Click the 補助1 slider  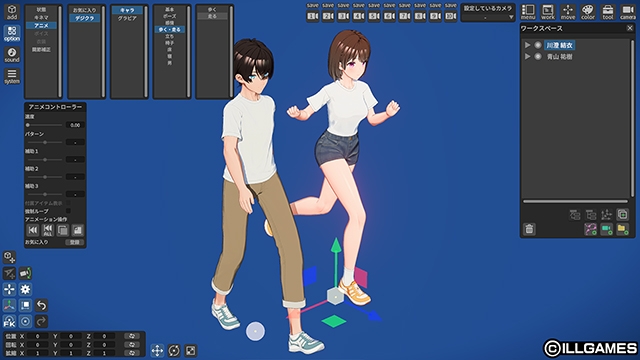(x=44, y=160)
